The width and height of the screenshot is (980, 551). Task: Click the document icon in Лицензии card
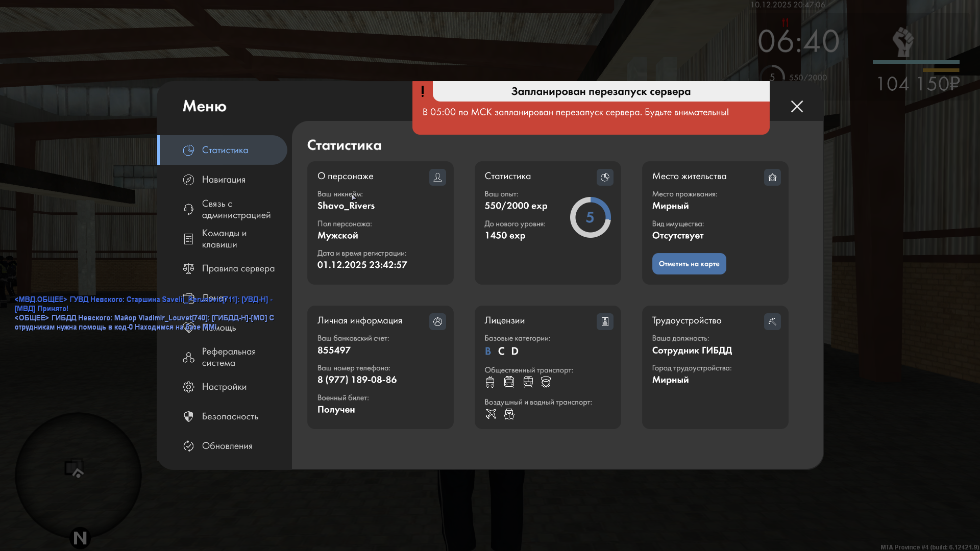605,321
